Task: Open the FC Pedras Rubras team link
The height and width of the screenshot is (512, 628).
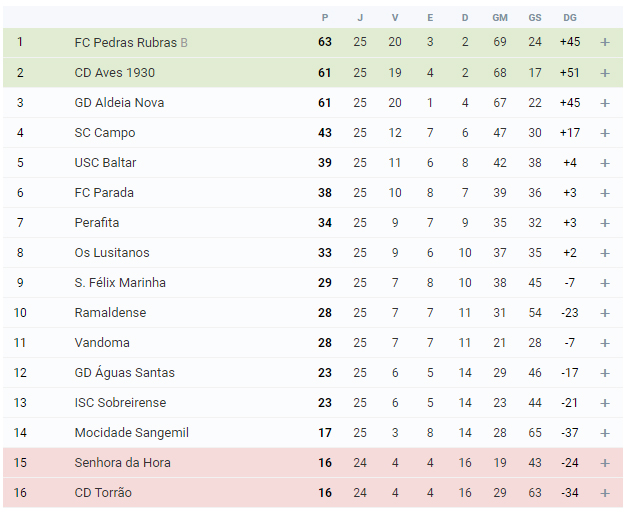Action: [x=125, y=42]
